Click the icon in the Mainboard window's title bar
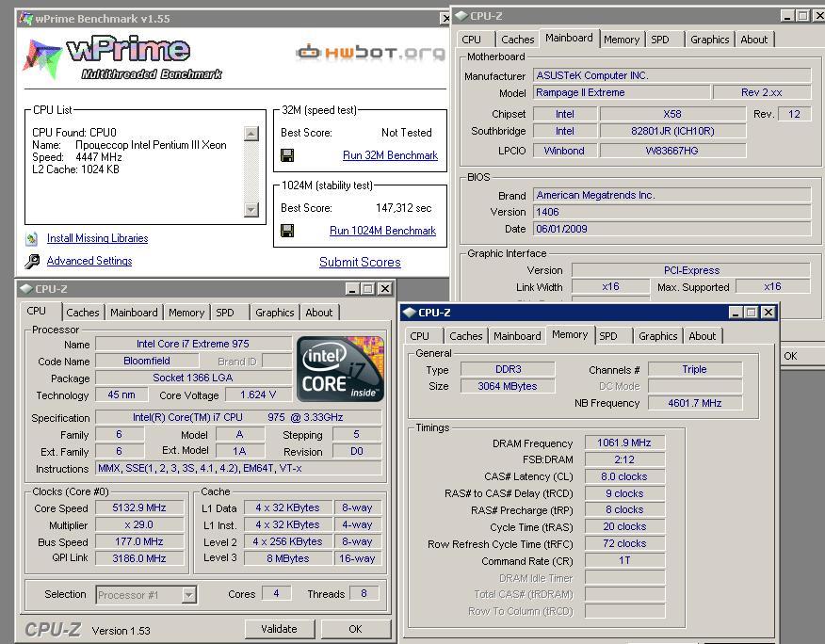Viewport: 825px width, 644px height. pyautogui.click(x=461, y=16)
